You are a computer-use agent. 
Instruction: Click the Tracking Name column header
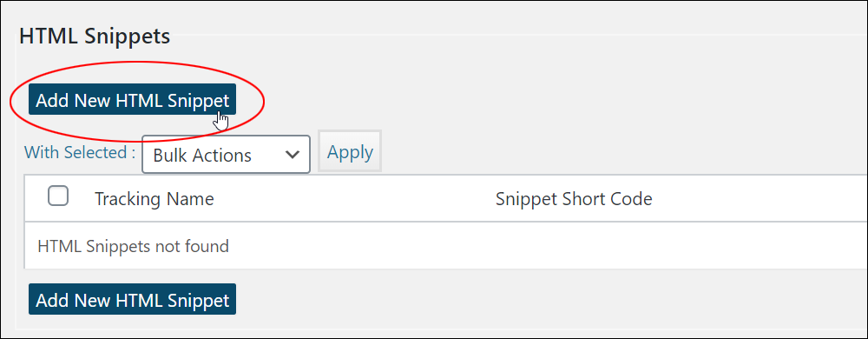[x=155, y=199]
